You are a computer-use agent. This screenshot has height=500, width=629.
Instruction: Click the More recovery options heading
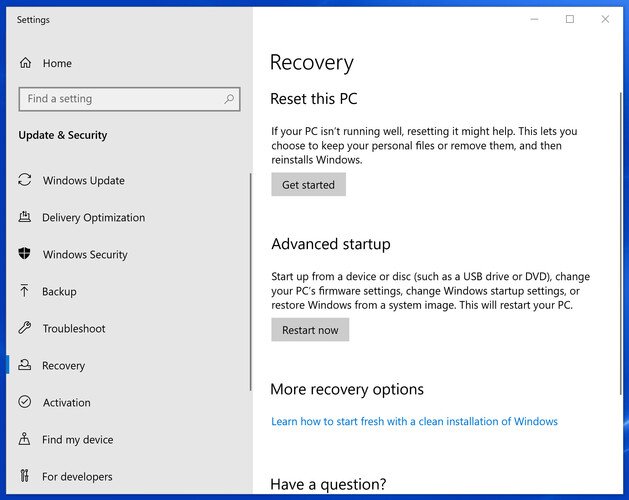click(347, 390)
